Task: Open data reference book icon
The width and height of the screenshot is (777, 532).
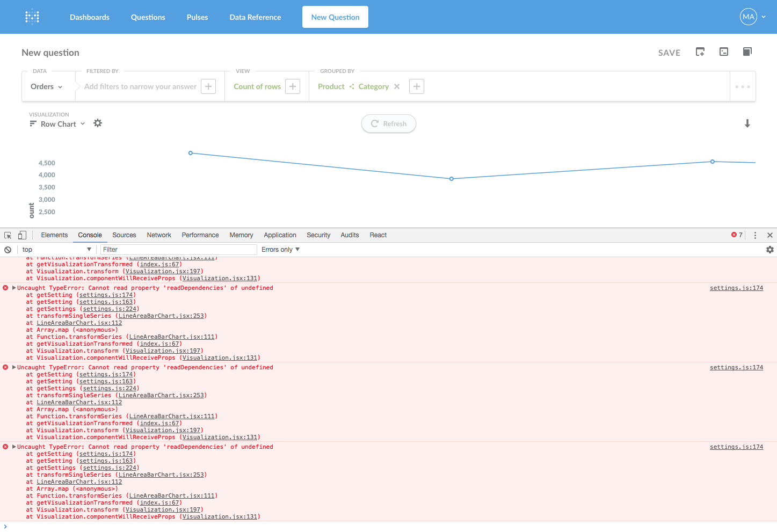Action: [x=747, y=52]
